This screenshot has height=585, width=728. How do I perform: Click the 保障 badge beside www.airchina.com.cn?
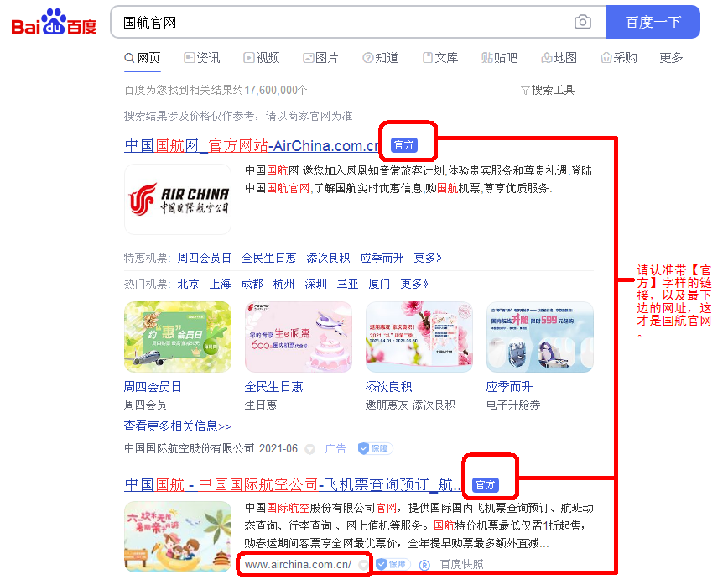(393, 564)
